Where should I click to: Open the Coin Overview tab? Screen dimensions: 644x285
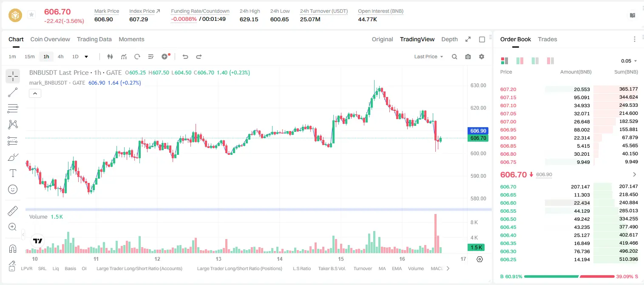pyautogui.click(x=50, y=39)
